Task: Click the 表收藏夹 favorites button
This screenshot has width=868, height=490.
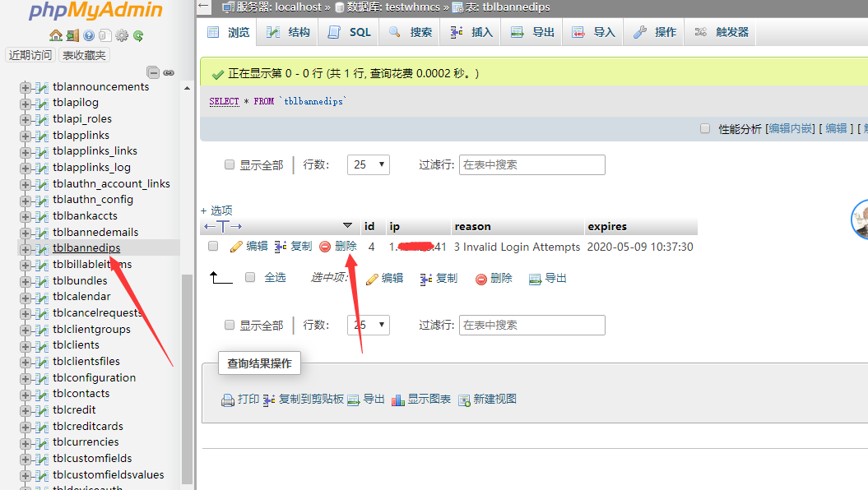Action: point(84,55)
